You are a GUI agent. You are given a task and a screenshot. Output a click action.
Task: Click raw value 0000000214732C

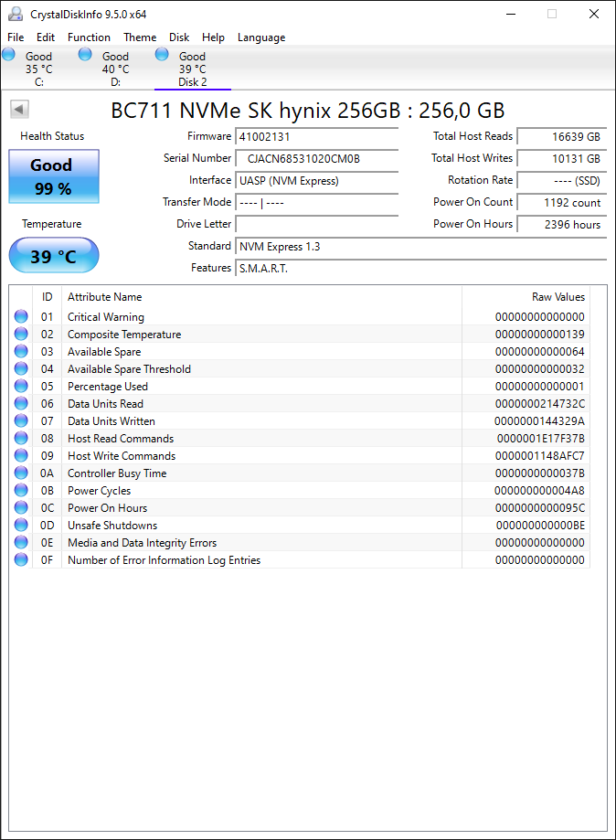(x=540, y=404)
